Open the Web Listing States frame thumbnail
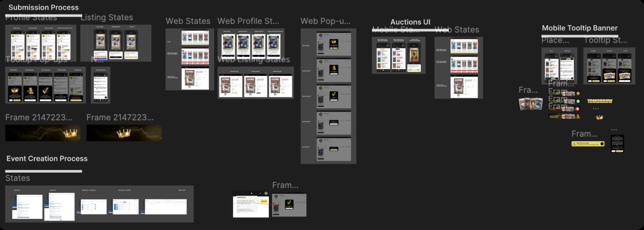 (x=256, y=83)
